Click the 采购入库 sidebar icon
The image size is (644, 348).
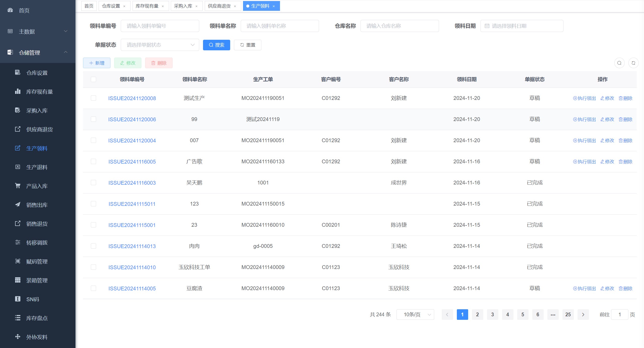point(18,110)
